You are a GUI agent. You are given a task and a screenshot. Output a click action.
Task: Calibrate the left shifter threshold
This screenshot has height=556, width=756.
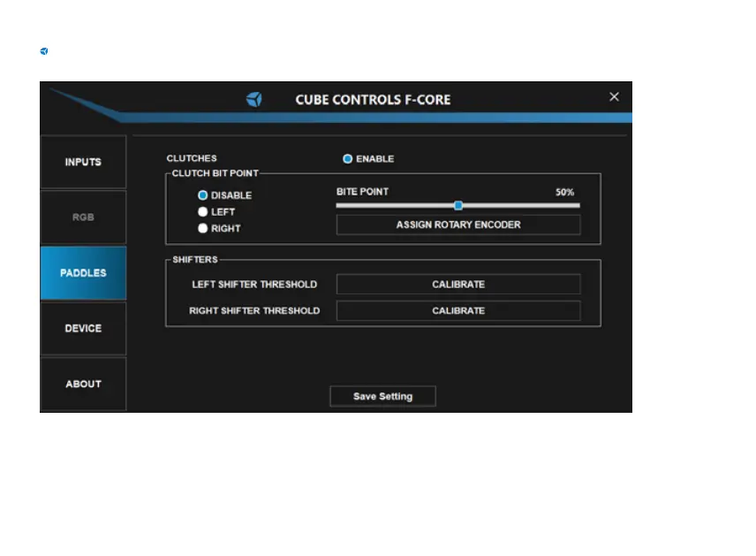click(458, 285)
